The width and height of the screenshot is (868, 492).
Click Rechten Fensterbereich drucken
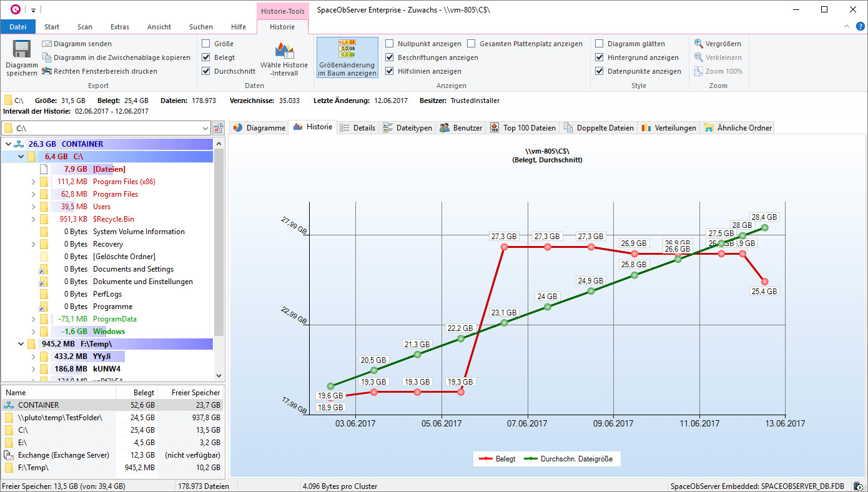pos(99,71)
